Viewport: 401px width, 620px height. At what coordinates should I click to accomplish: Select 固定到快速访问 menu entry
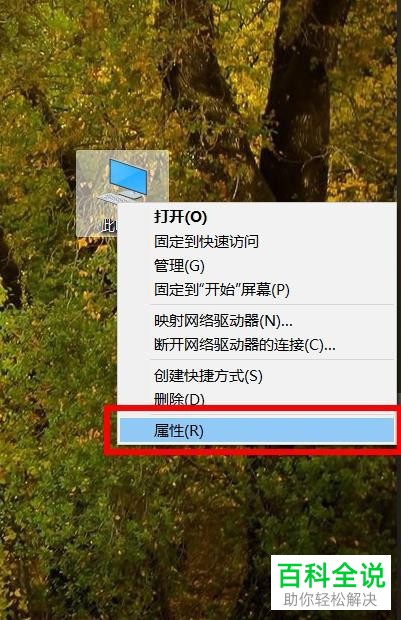click(x=206, y=241)
